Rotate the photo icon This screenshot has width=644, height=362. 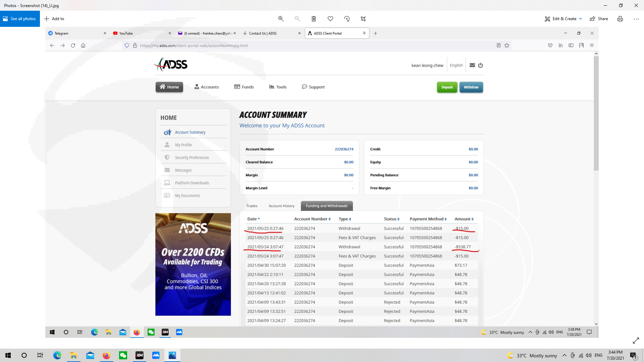(x=347, y=19)
